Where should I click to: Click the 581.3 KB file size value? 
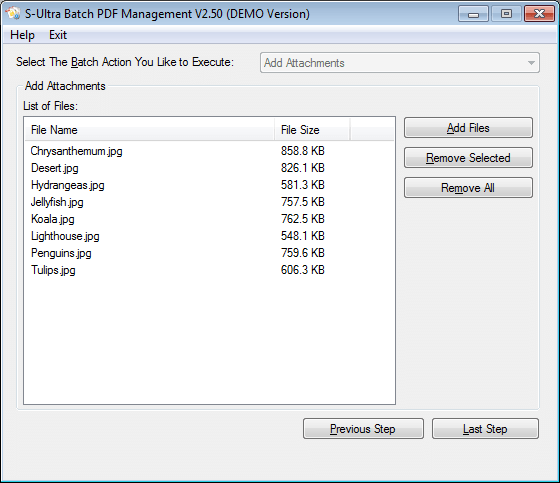(302, 185)
